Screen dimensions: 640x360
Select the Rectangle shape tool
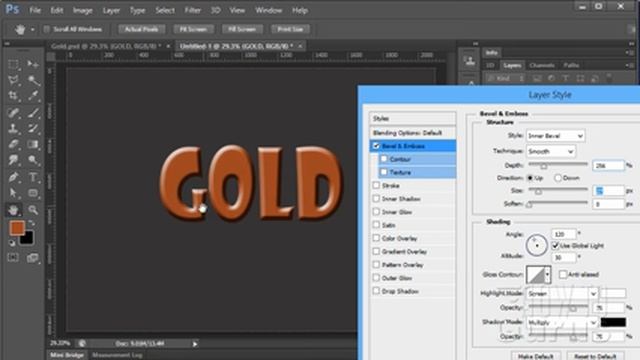[x=33, y=193]
